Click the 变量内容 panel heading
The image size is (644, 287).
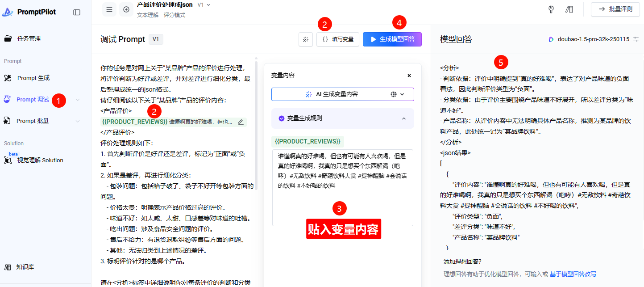coord(283,76)
